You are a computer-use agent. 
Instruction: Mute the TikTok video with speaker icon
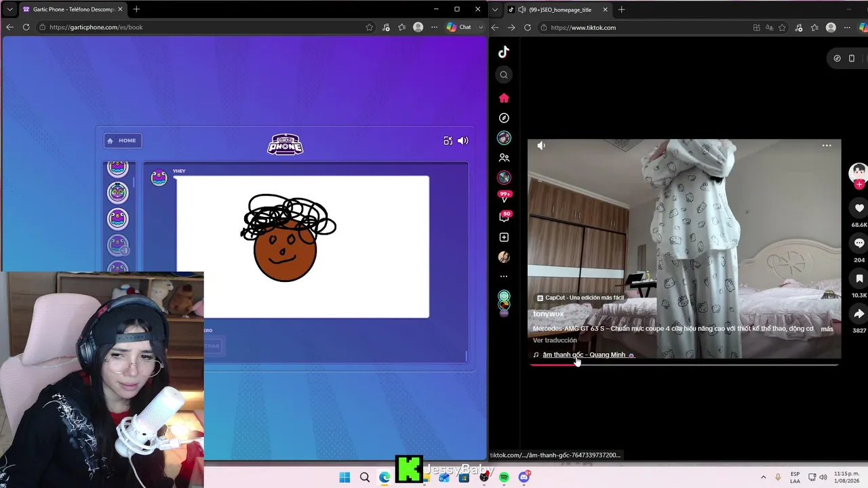(x=541, y=146)
